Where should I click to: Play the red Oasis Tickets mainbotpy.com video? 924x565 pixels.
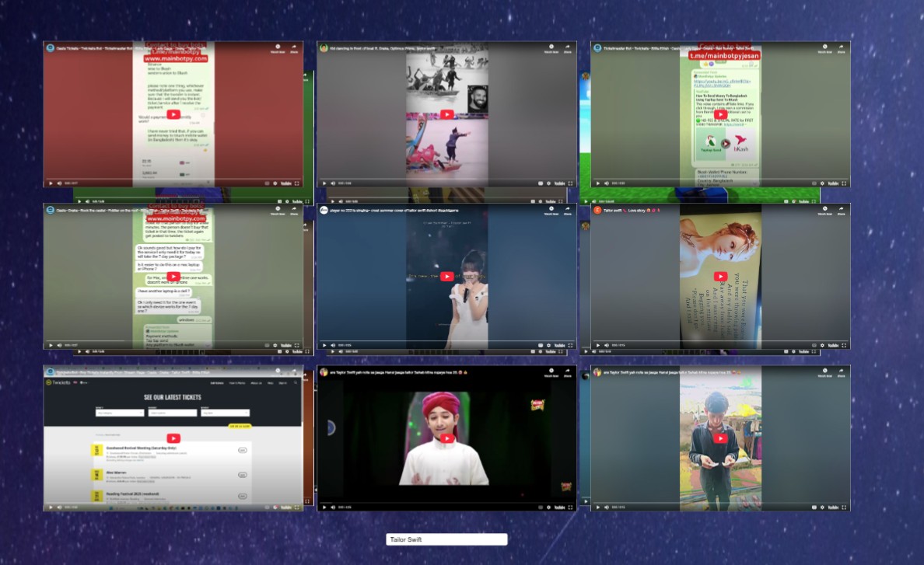[173, 115]
